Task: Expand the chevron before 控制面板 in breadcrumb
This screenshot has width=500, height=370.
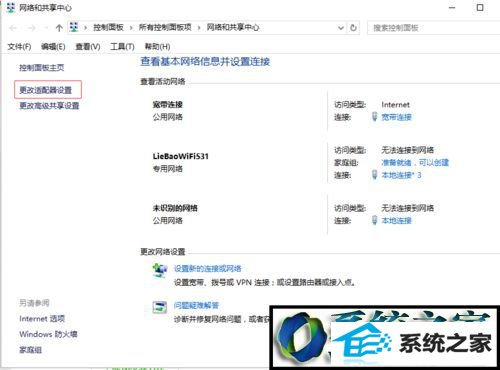Action: [x=85, y=28]
